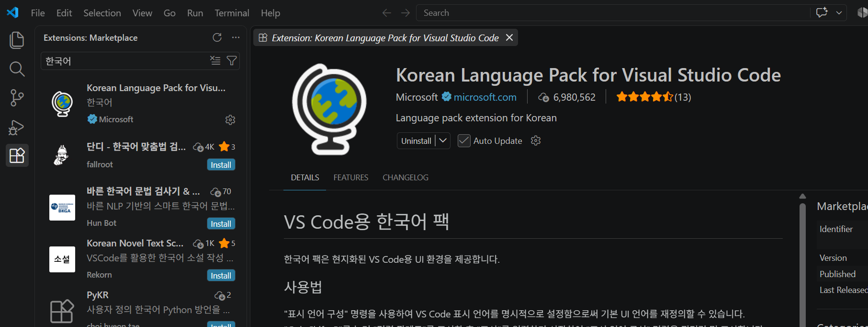Open the Help menu
868x327 pixels.
pyautogui.click(x=271, y=13)
